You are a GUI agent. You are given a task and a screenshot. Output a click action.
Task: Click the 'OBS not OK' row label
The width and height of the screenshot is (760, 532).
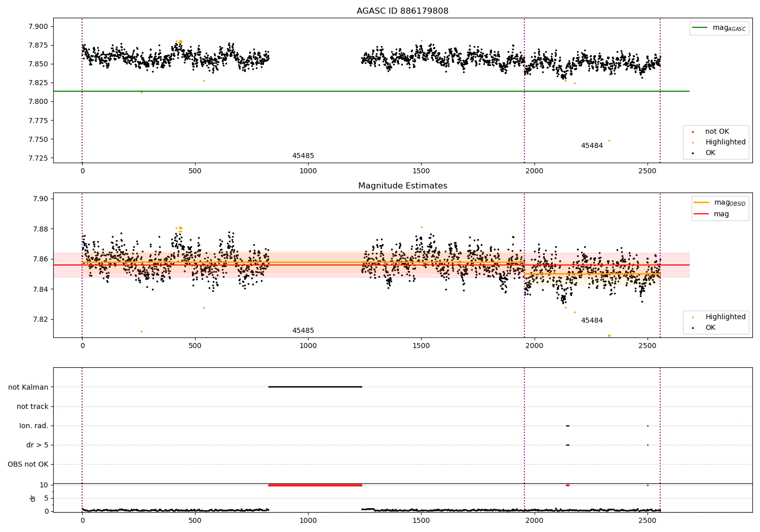click(28, 464)
